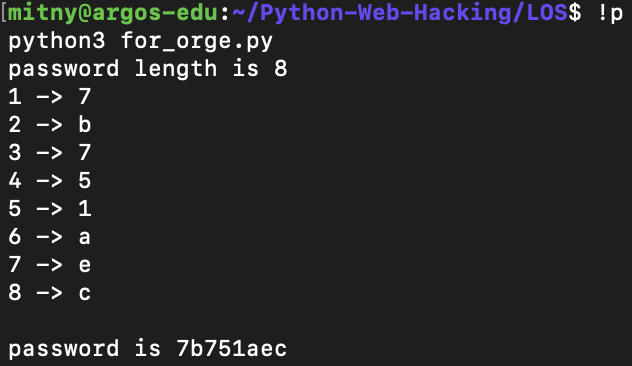Click the python3 for_orge.py command line
The width and height of the screenshot is (632, 366).
tap(141, 41)
